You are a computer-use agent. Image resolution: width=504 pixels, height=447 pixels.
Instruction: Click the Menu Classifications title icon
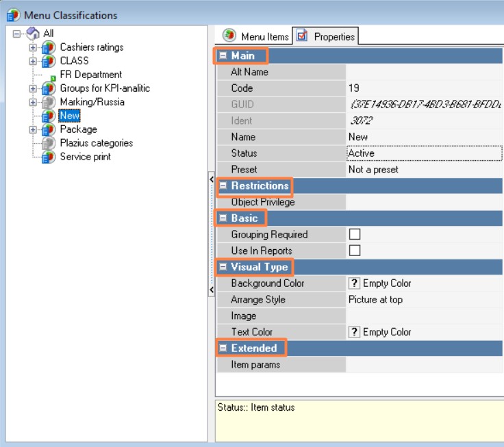pyautogui.click(x=14, y=15)
